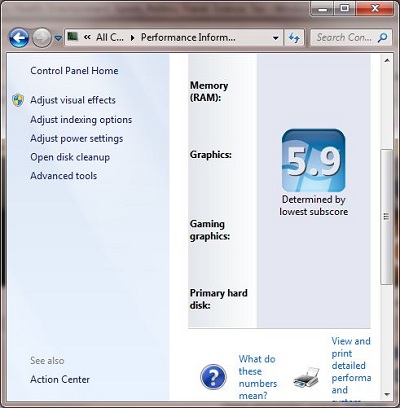Launch Open disk cleanup
The width and height of the screenshot is (400, 408).
click(x=70, y=157)
